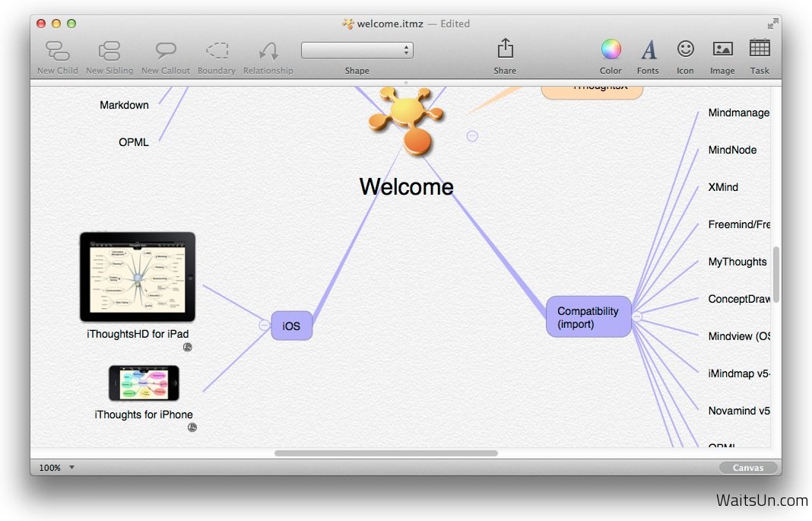Open the Share toolbar button
This screenshot has width=812, height=521.
click(505, 49)
